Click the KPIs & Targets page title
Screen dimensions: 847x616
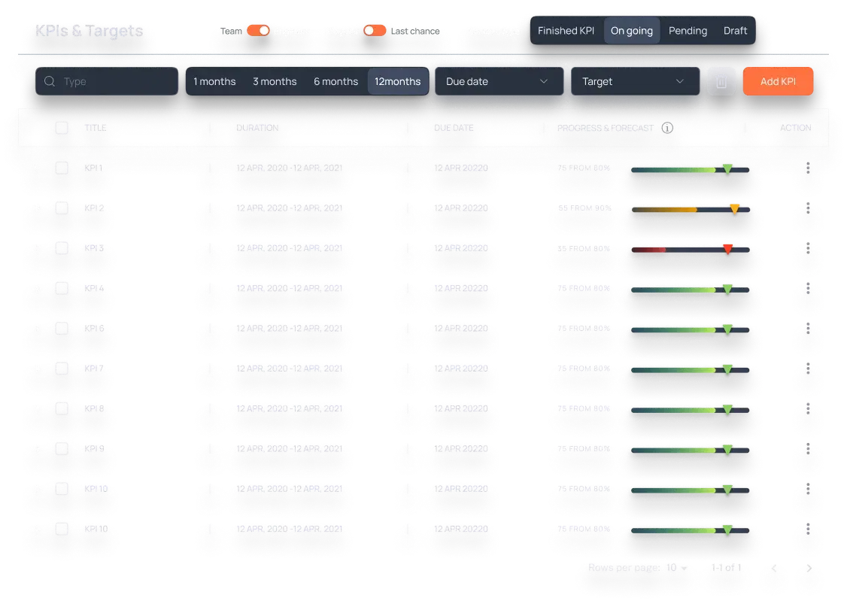[89, 31]
